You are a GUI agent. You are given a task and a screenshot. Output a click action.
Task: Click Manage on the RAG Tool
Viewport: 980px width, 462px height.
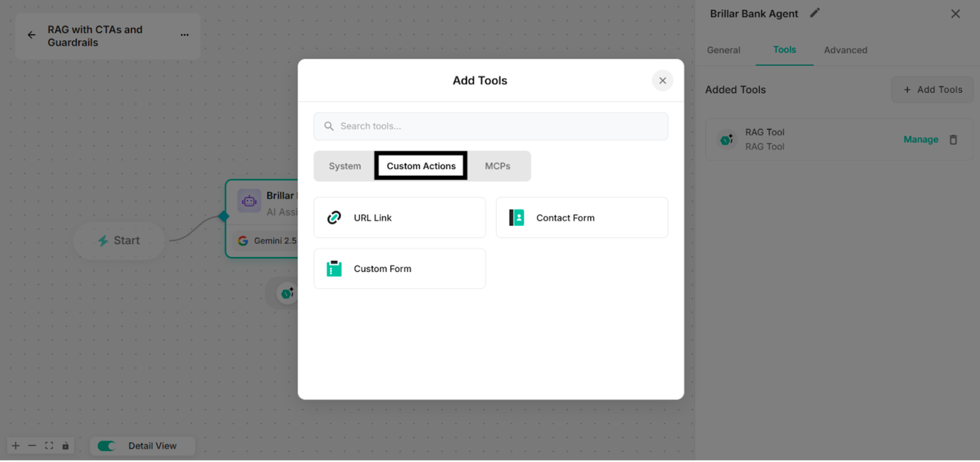[x=920, y=140]
